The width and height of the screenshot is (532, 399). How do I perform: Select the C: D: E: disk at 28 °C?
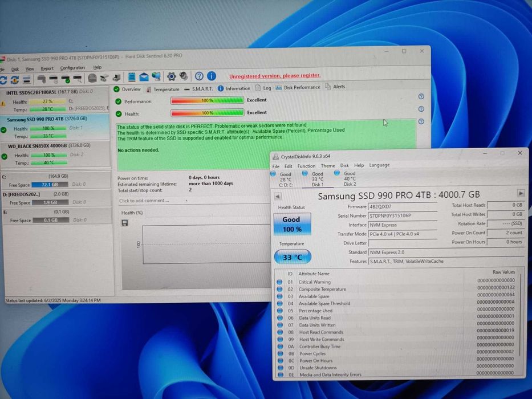coord(285,179)
